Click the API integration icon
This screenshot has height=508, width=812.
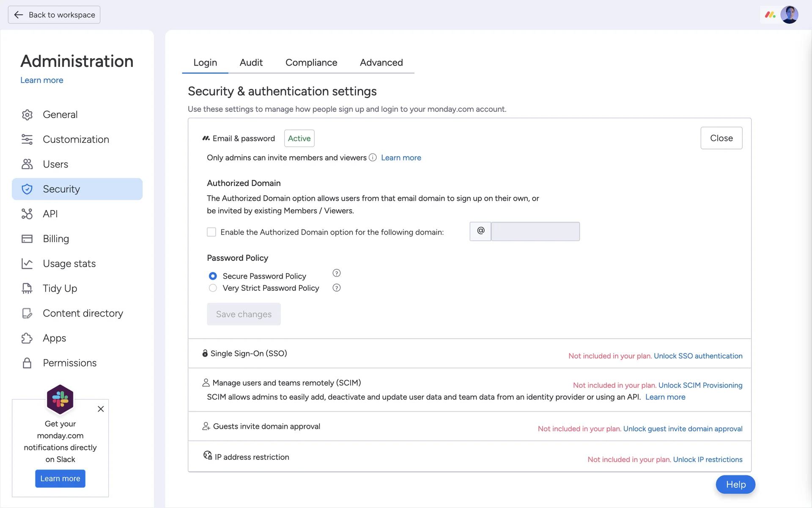(x=27, y=214)
